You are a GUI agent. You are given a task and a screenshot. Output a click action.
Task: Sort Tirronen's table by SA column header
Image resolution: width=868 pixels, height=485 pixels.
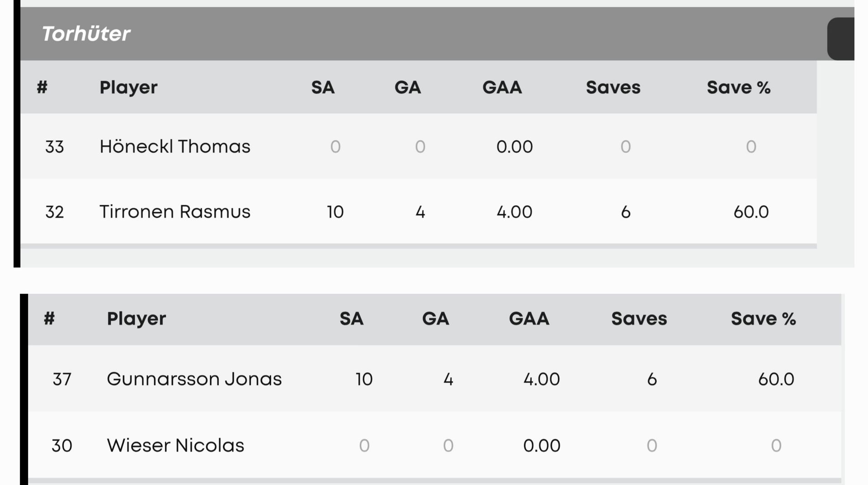[323, 87]
